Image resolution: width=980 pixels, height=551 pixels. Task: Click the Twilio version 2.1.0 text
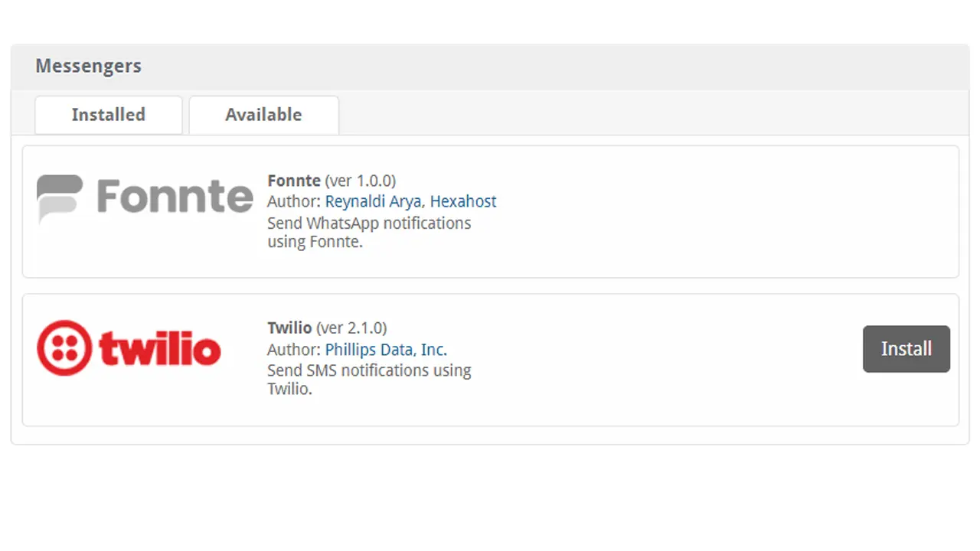(352, 328)
